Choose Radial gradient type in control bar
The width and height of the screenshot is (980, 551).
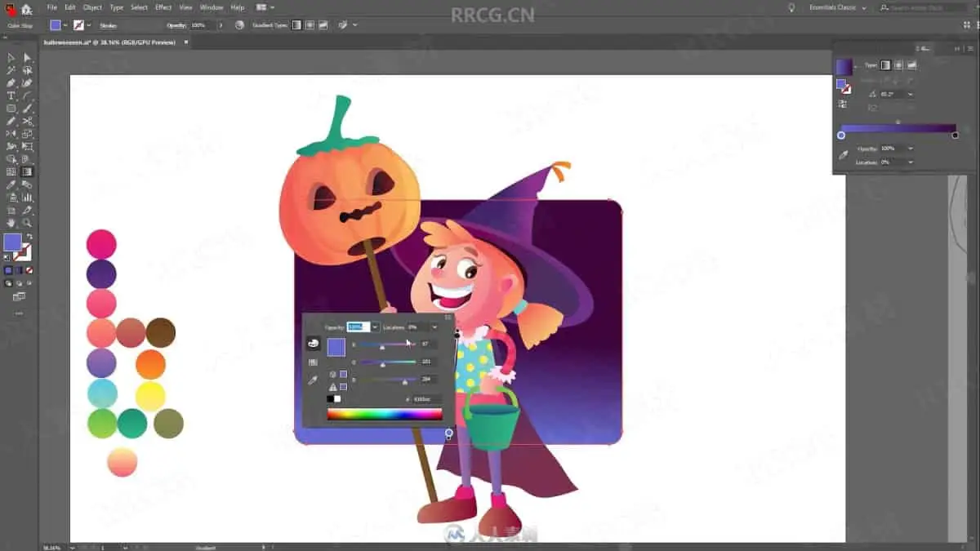pos(310,25)
